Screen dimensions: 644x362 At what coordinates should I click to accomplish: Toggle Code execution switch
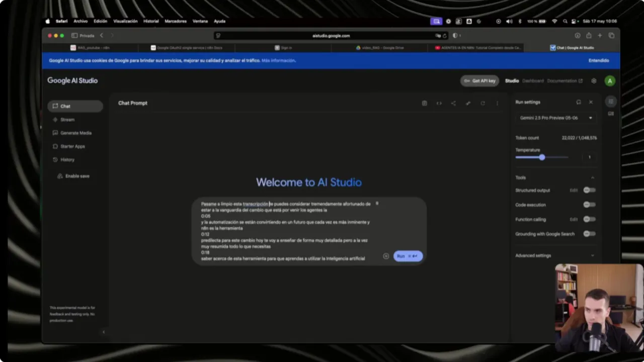click(x=589, y=205)
